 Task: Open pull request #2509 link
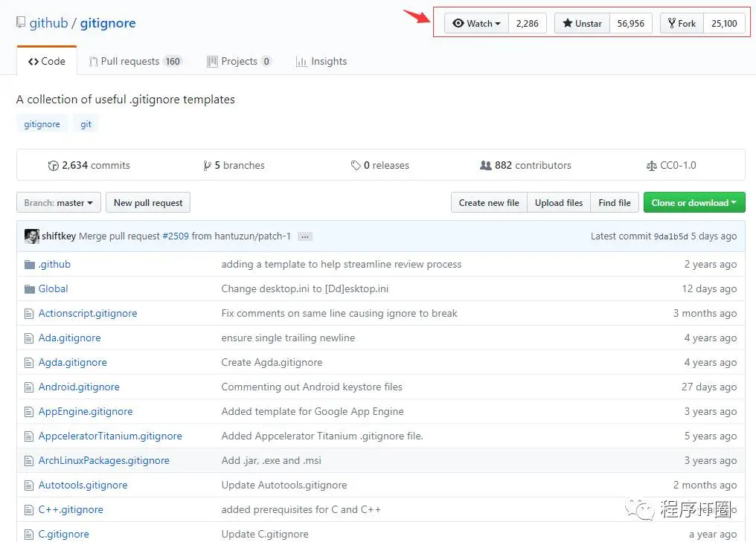click(176, 236)
